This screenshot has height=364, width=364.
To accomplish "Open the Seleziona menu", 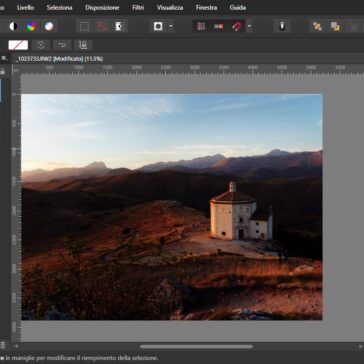I will [x=59, y=7].
